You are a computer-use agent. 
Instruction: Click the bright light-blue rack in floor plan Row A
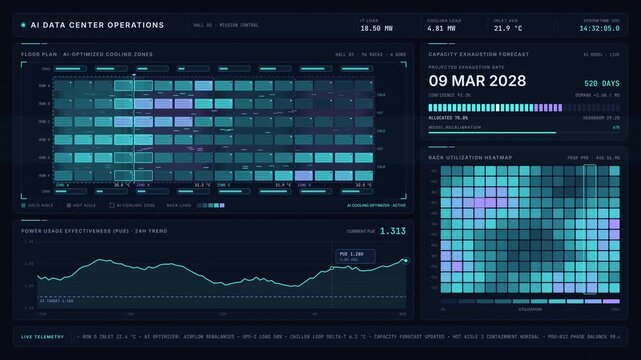point(204,85)
